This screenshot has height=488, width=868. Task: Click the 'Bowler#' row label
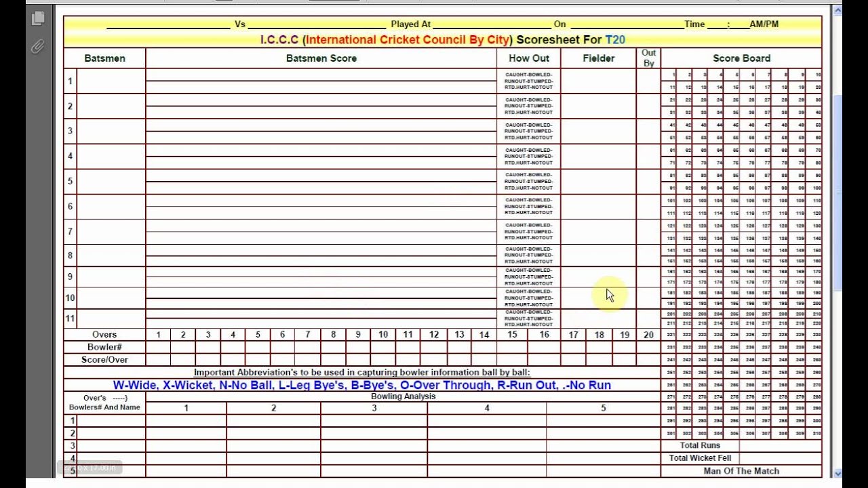pos(104,347)
